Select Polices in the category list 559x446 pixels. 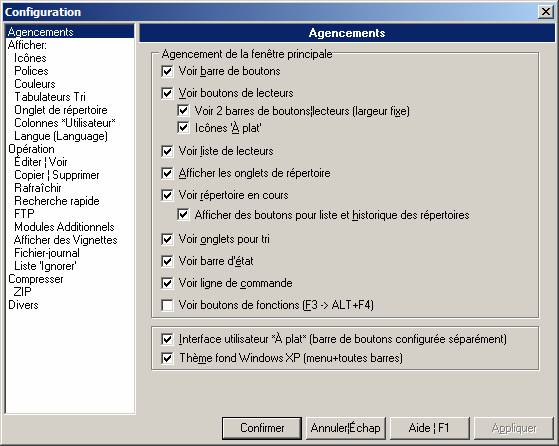coord(31,71)
